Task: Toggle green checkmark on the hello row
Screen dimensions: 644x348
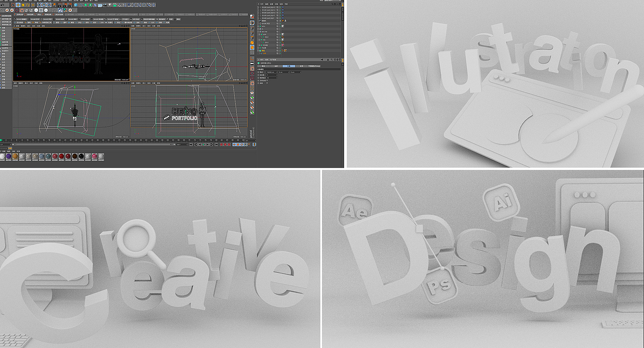Action: [x=280, y=26]
